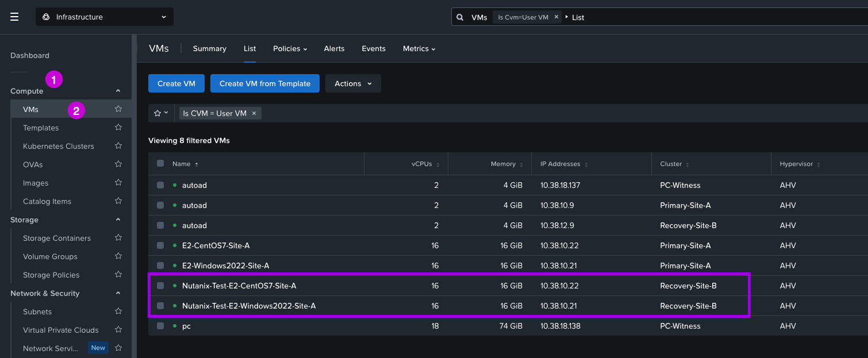Image resolution: width=868 pixels, height=358 pixels.
Task: Click the Create VM button
Action: coord(176,83)
